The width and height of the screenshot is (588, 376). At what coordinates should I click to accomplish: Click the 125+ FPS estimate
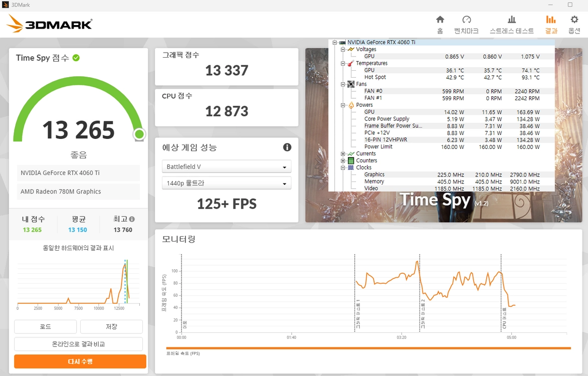(x=227, y=204)
